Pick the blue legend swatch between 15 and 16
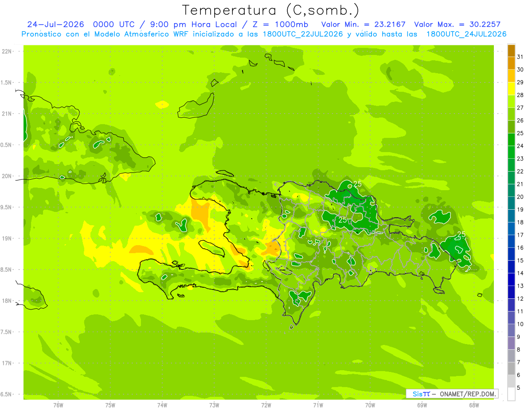The width and height of the screenshot is (532, 411). click(x=511, y=254)
